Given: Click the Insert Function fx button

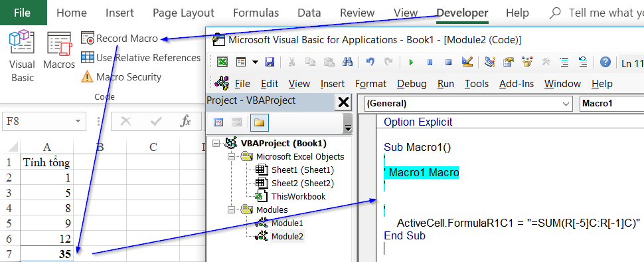Looking at the screenshot, I should (x=186, y=121).
